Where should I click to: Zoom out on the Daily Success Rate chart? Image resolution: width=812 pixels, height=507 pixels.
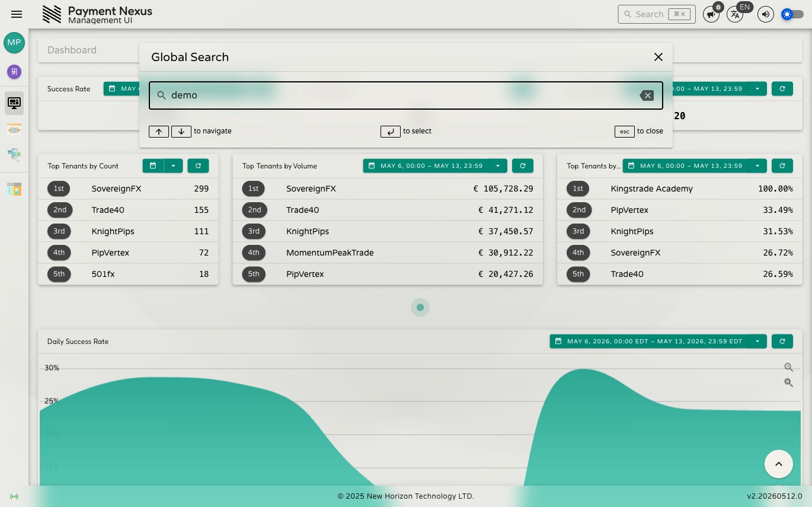click(788, 383)
